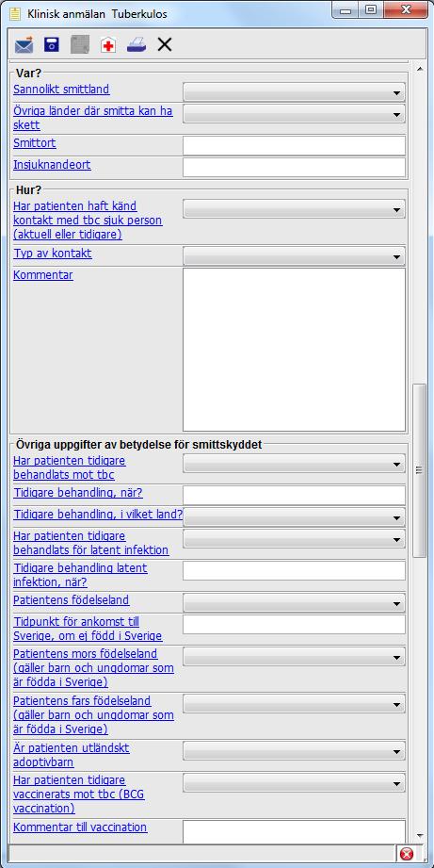Viewport: 434px width, 868px height.
Task: Save the form with the floppy disk icon
Action: click(x=52, y=45)
